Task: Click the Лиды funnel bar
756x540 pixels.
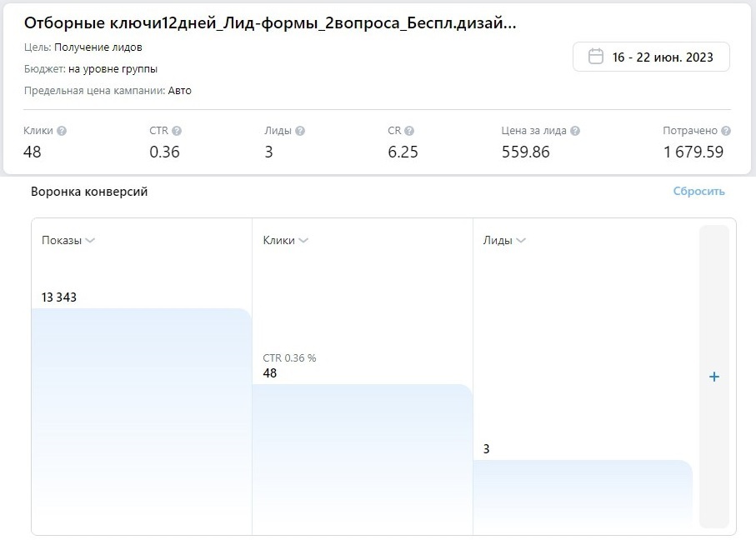Action: coord(583,497)
